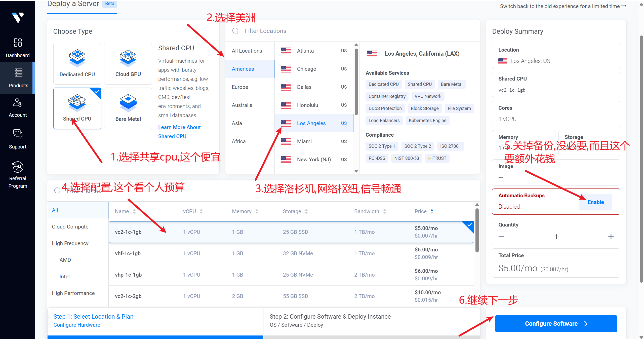Choose the vc2-1c-1gb plan row

coord(291,232)
